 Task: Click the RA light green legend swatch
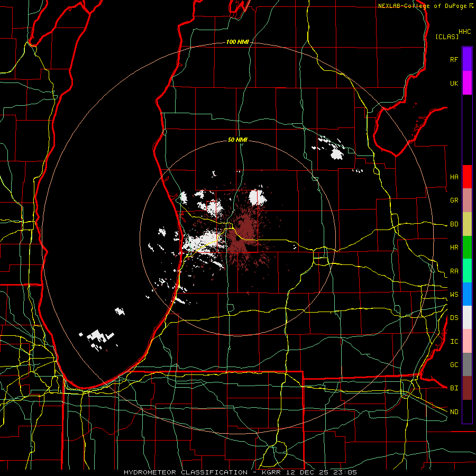click(467, 271)
